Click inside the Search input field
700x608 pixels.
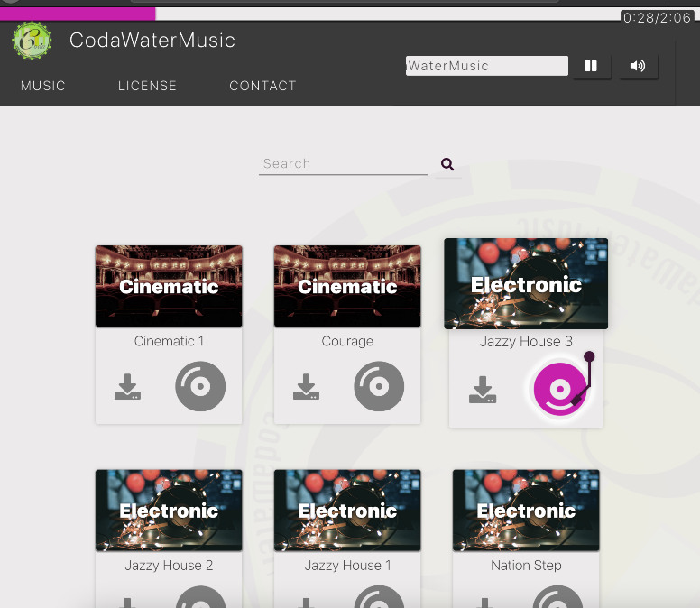click(x=343, y=164)
